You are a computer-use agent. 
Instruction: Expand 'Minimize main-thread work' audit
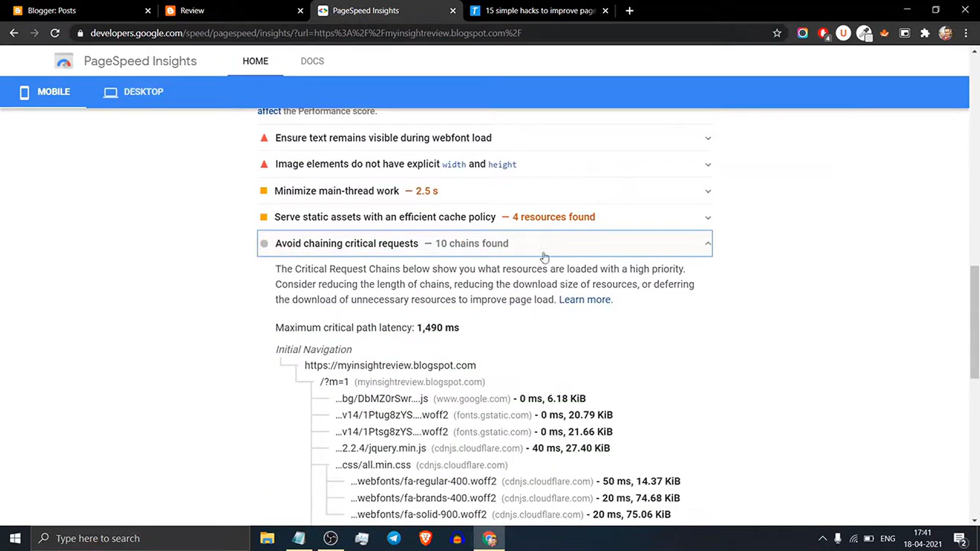pos(485,191)
